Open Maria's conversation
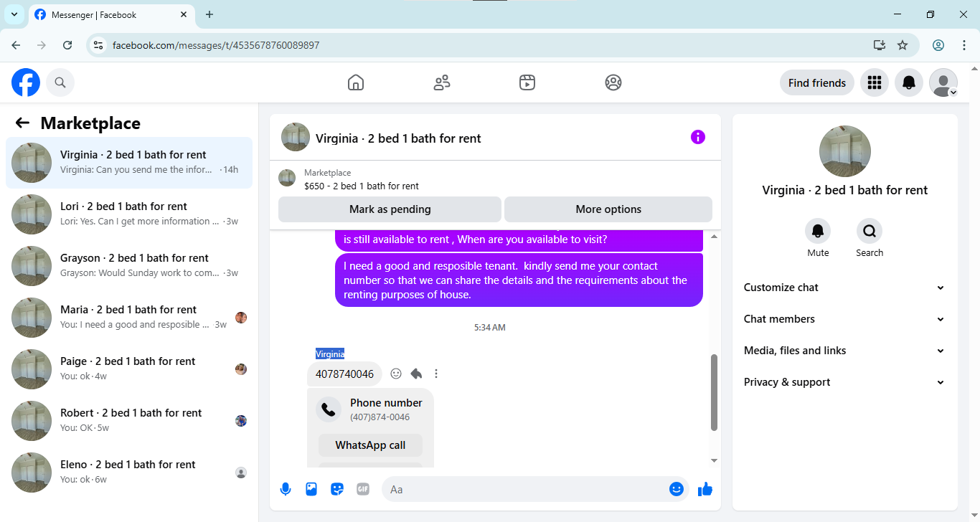This screenshot has height=522, width=980. (129, 317)
